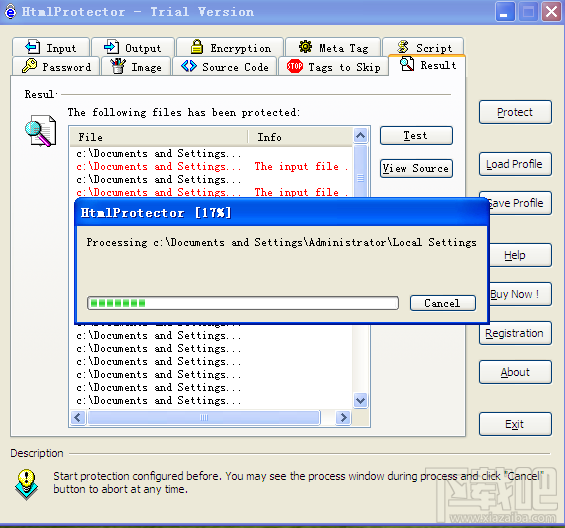Open View Source for protected file

[x=416, y=168]
